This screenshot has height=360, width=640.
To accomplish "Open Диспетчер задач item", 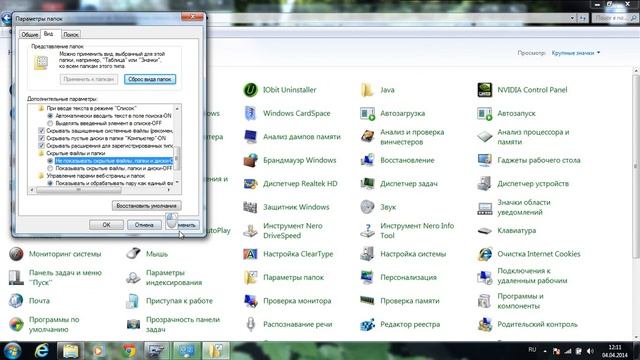I will click(399, 184).
